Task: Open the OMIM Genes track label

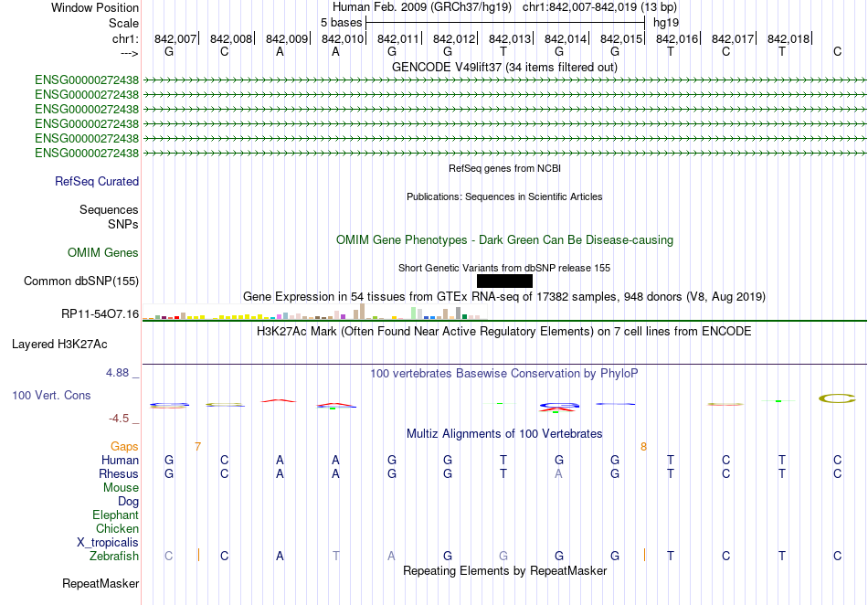Action: coord(103,252)
